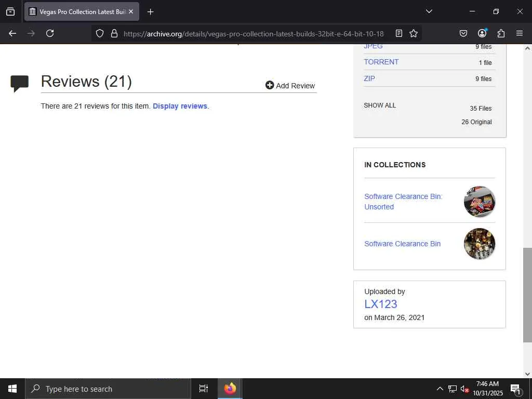Open uploader LX123 profile
532x399 pixels.
(x=381, y=304)
